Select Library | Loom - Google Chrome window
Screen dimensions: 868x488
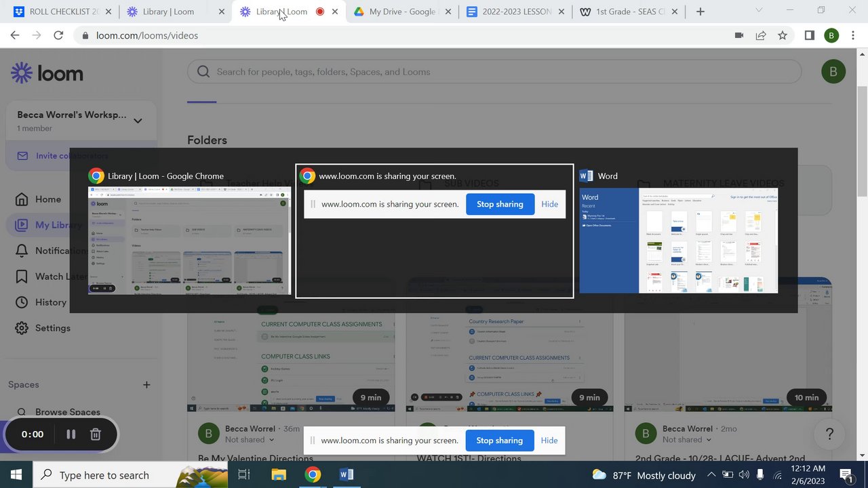click(190, 231)
